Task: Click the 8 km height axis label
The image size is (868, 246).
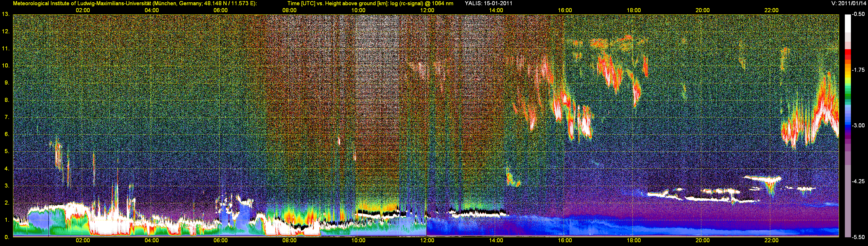Action: click(6, 100)
